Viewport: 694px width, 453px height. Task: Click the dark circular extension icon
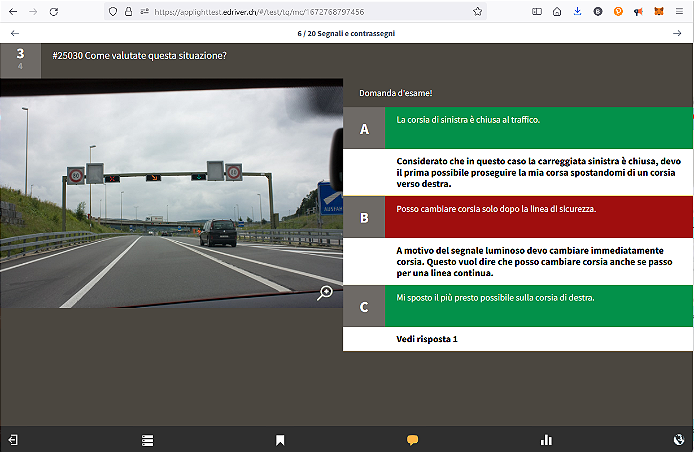click(598, 12)
